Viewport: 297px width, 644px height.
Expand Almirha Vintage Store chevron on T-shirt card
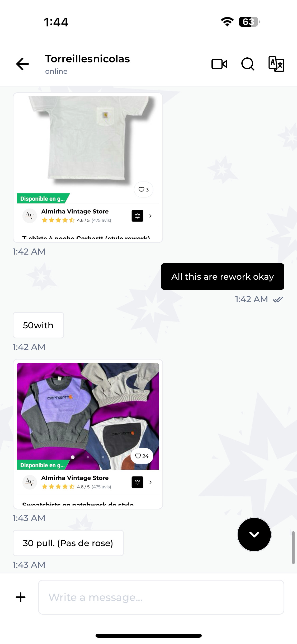coord(150,216)
